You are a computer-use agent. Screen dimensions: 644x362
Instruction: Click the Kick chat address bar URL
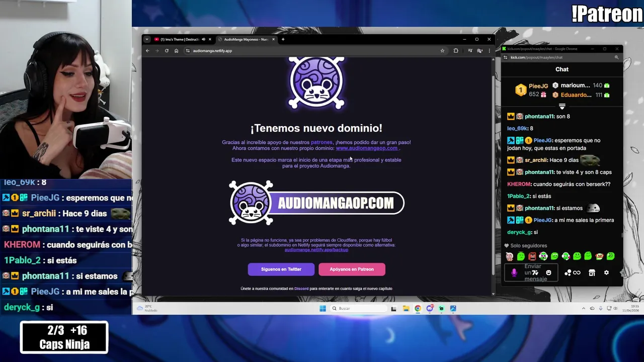[536, 57]
